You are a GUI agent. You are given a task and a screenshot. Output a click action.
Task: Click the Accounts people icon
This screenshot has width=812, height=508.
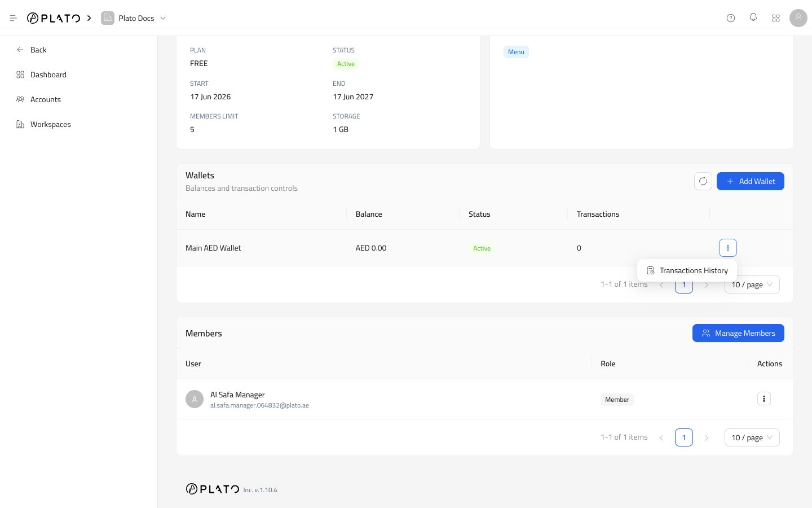tap(20, 99)
